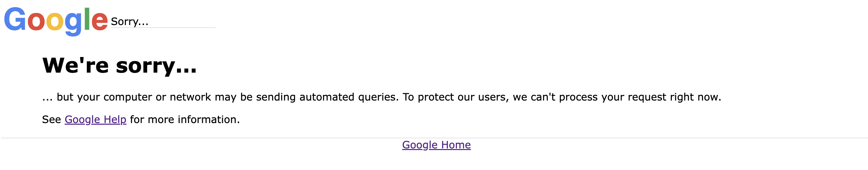Click the text 'for more information.'
This screenshot has height=170, width=868.
pos(185,120)
